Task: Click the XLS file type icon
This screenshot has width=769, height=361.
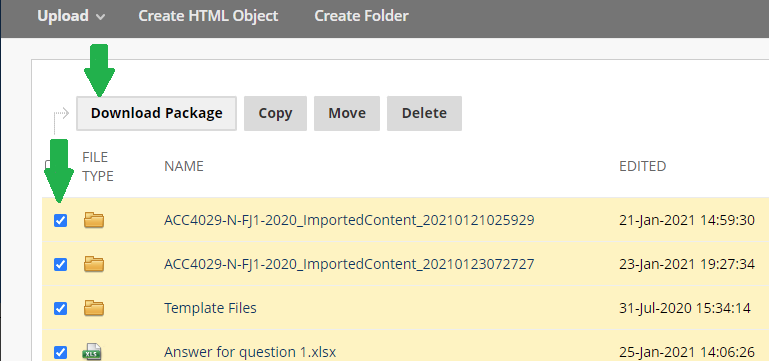Action: click(x=92, y=352)
